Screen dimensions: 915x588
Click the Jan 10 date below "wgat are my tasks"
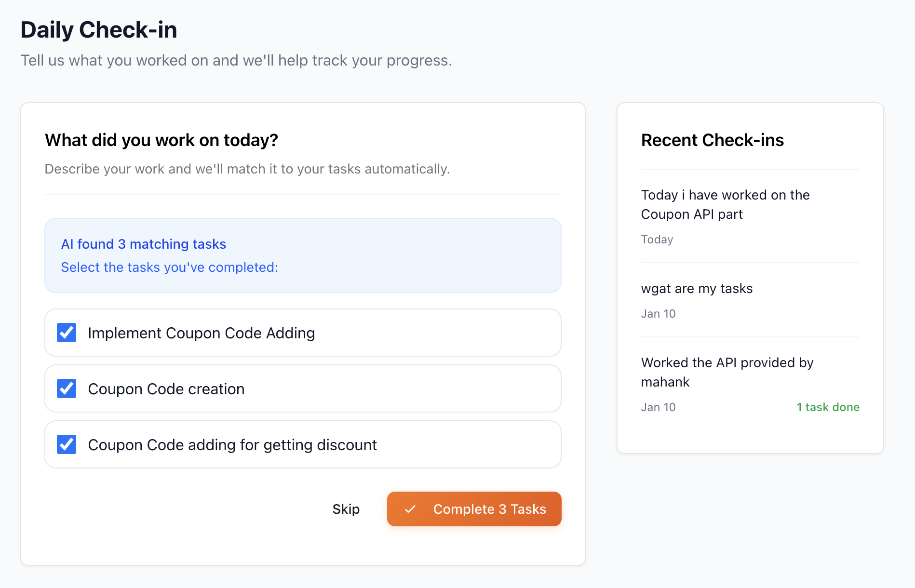pyautogui.click(x=658, y=314)
